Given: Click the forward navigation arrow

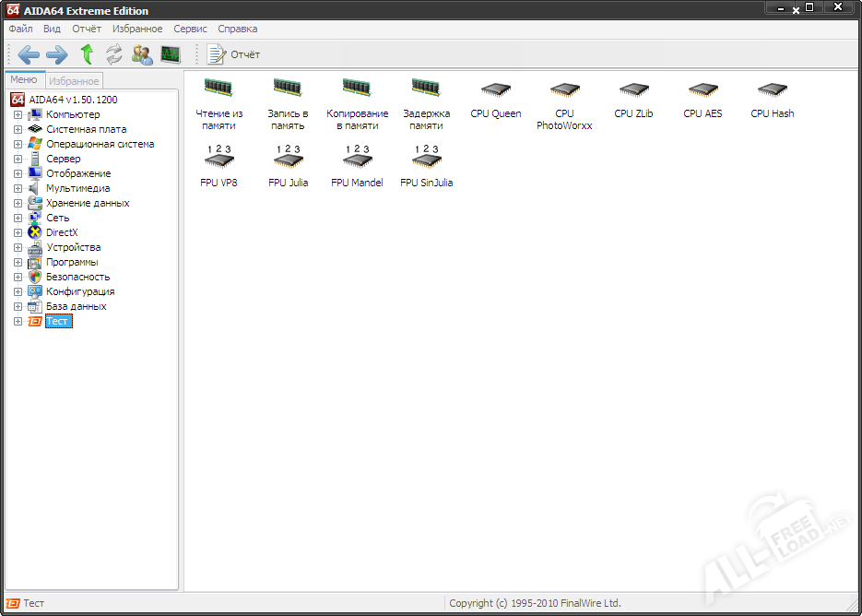Looking at the screenshot, I should point(57,54).
